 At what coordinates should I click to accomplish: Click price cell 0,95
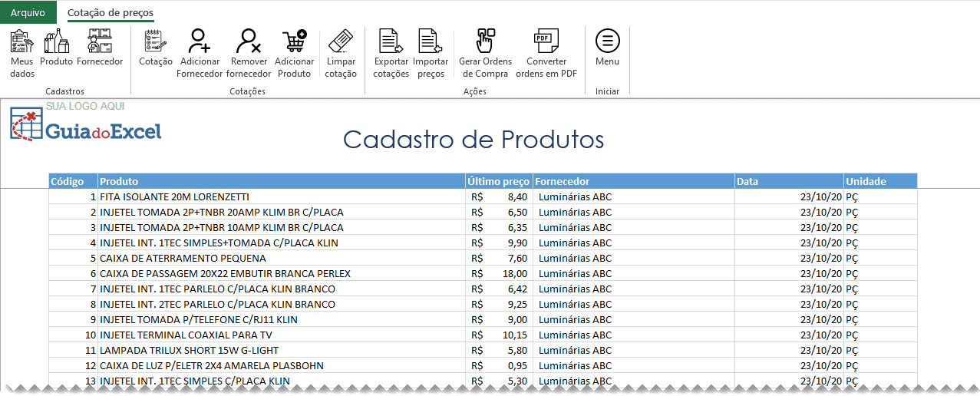pyautogui.click(x=499, y=365)
